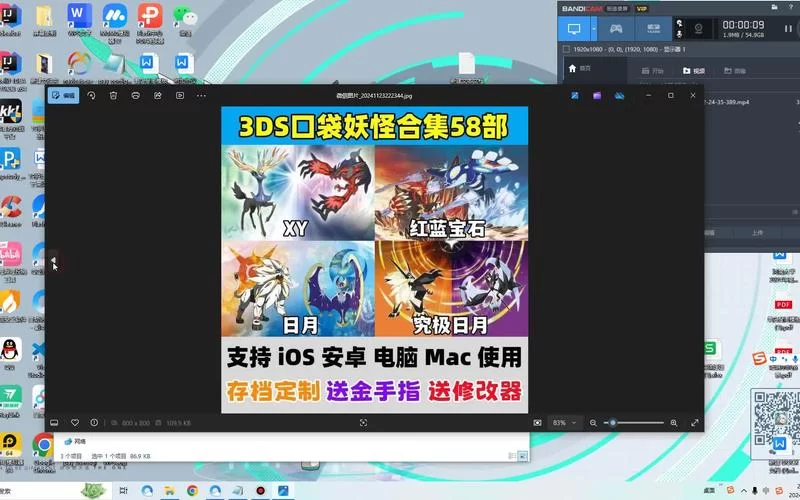800x500 pixels.
Task: Toggle Bandicam microphone icon
Action: pos(679,35)
